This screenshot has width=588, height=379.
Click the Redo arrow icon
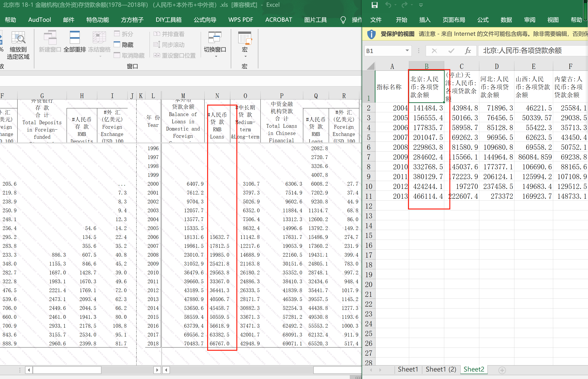click(404, 5)
